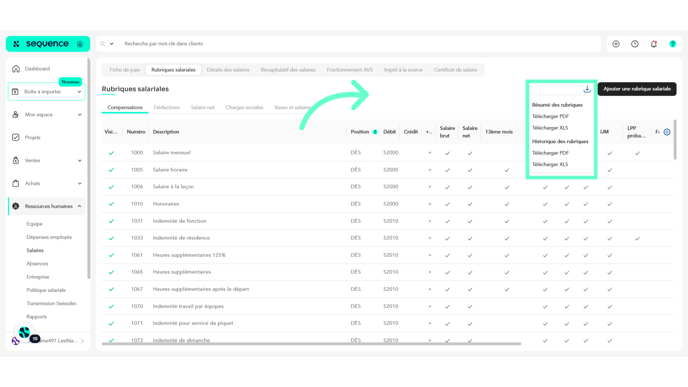Screen dimensions: 688x387
Task: Open the Détails des salaires tab
Action: [228, 70]
